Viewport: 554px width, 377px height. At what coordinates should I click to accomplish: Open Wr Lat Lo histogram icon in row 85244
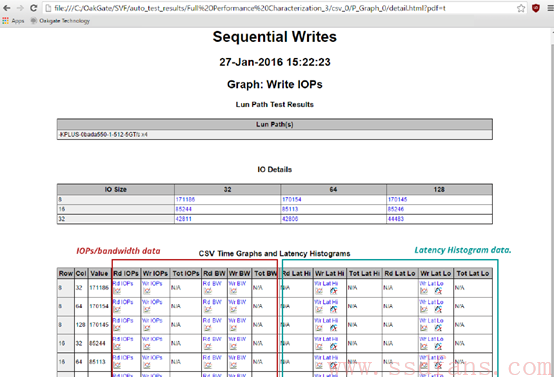(438, 346)
